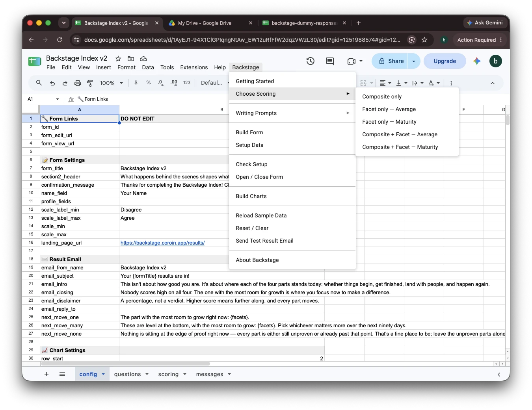Undo the last action in toolbar
This screenshot has width=532, height=410.
(x=52, y=83)
